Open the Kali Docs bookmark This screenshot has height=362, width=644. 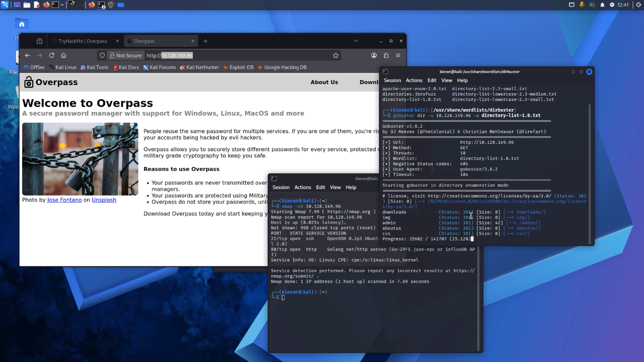point(126,67)
